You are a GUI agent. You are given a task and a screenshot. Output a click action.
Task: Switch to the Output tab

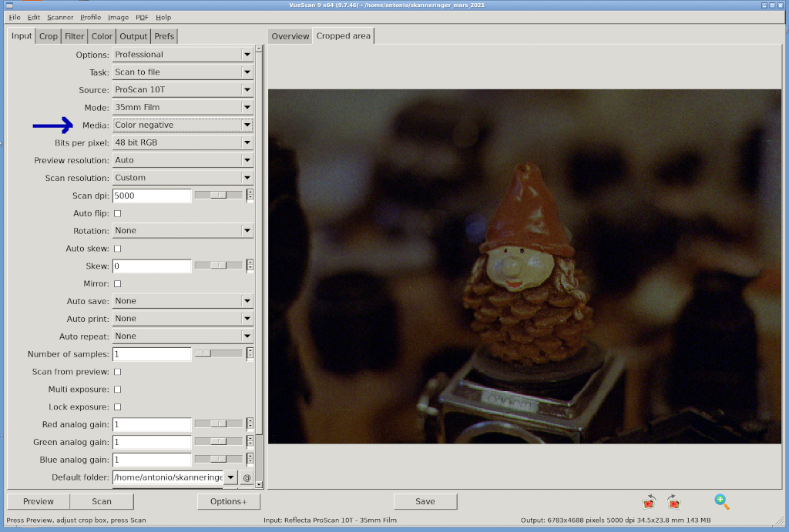tap(133, 36)
